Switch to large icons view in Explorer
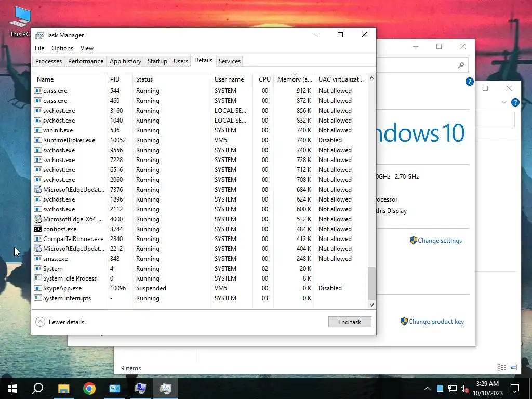 click(513, 367)
